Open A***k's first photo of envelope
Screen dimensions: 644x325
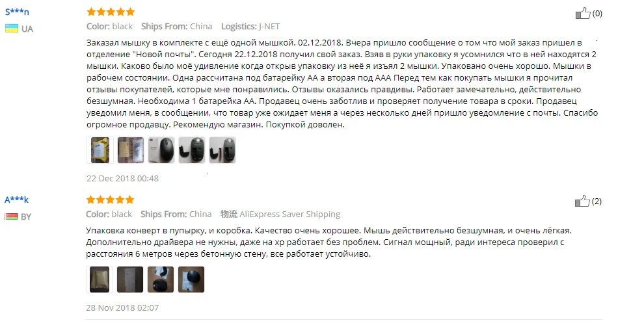[x=100, y=279]
